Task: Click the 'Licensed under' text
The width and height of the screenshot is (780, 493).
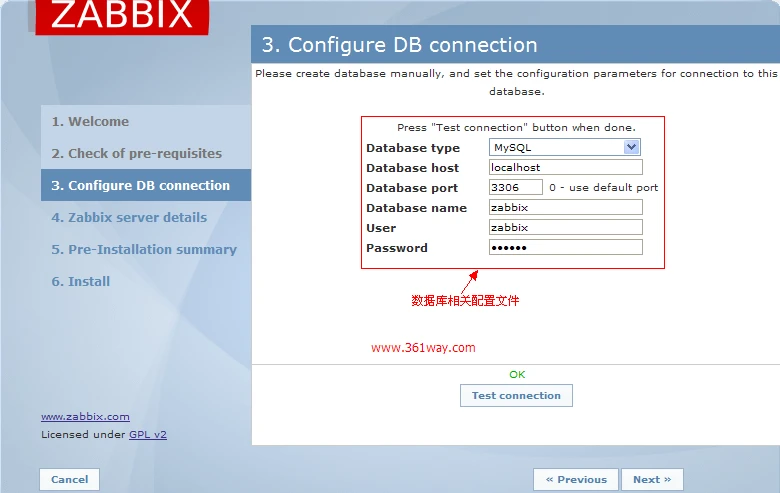Action: [84, 434]
